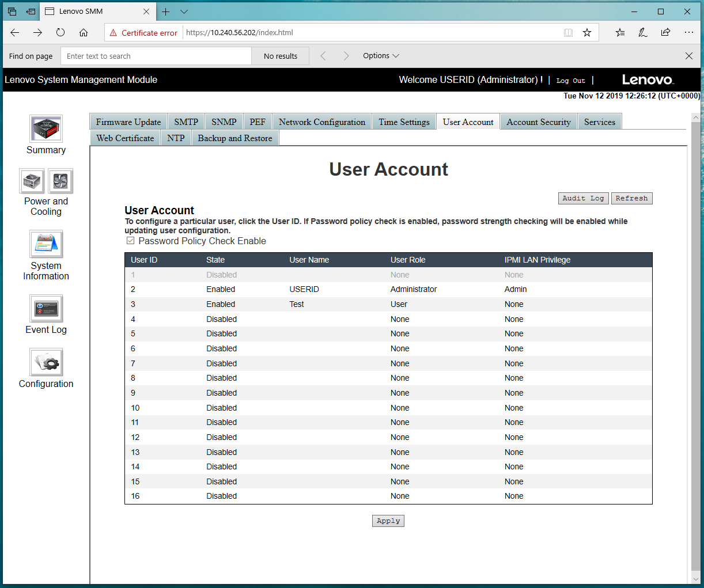Click the Log Out link
This screenshot has height=588, width=704.
[570, 81]
